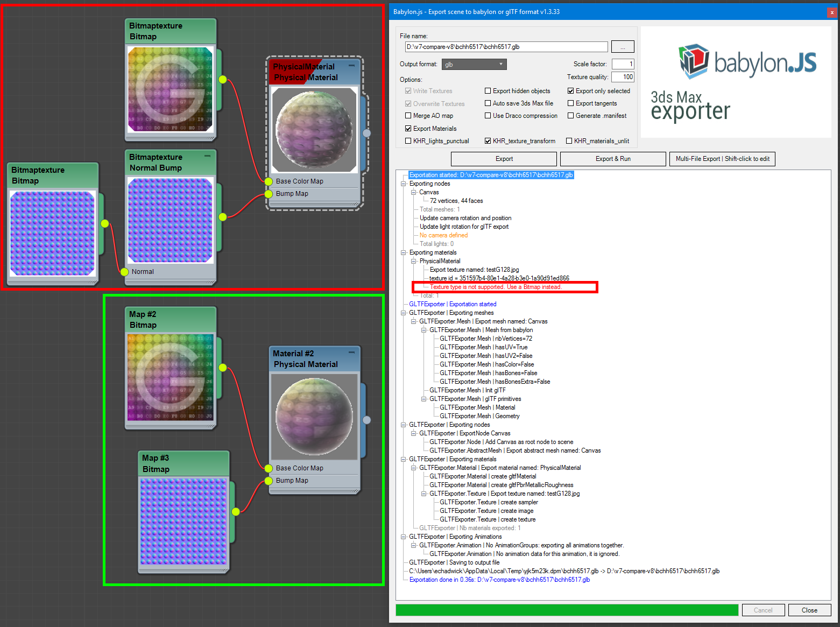Select the 'Exportation done in 0.36s' log line
The image size is (840, 627).
(499, 580)
